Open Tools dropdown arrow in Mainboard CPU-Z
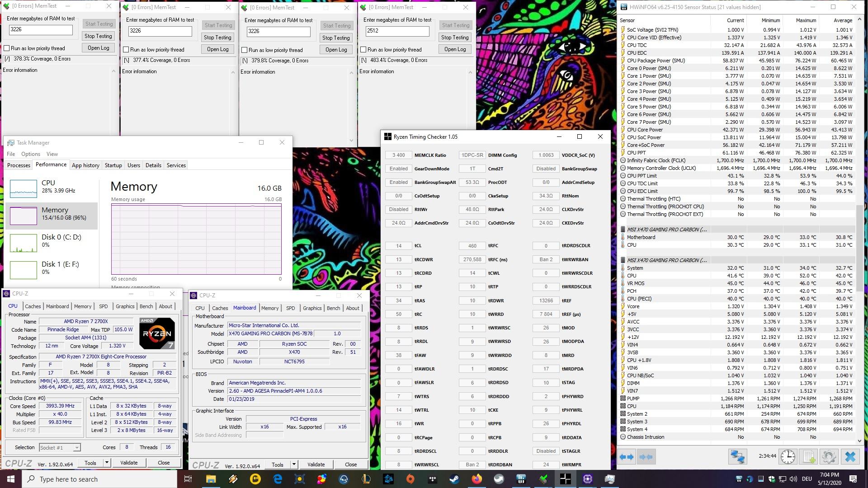This screenshot has width=868, height=488. pos(294,465)
